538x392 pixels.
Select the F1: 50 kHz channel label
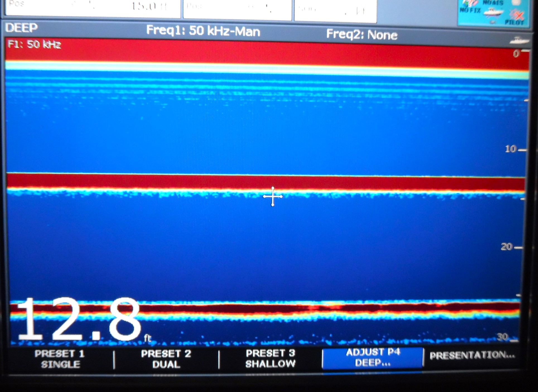tap(34, 45)
